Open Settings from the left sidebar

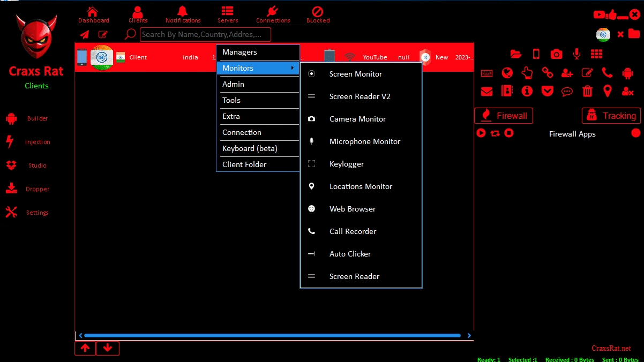27,213
